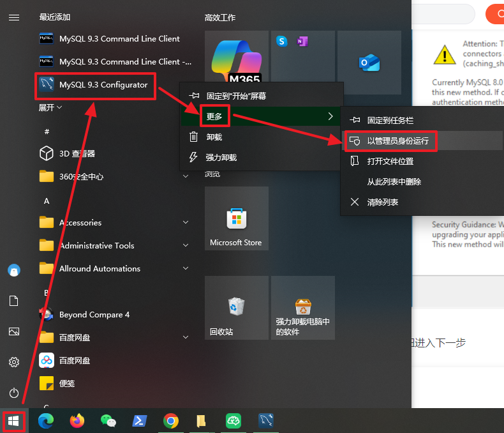Switch to the MySQL Configurator taskbar icon
The width and height of the screenshot is (504, 433).
point(266,421)
